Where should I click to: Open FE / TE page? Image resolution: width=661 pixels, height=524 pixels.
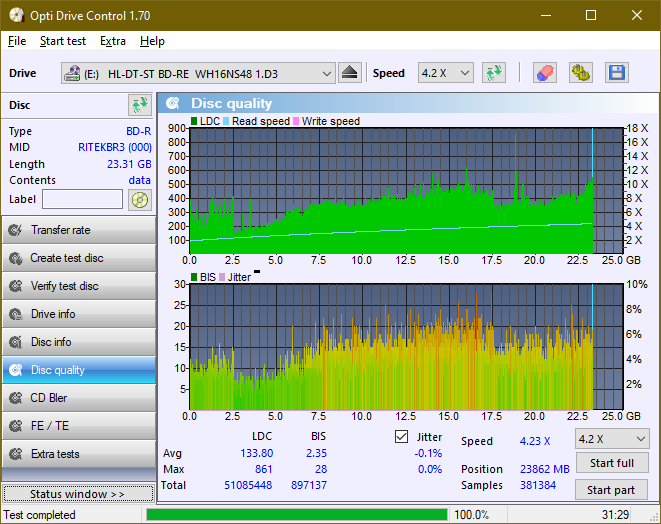tap(79, 426)
